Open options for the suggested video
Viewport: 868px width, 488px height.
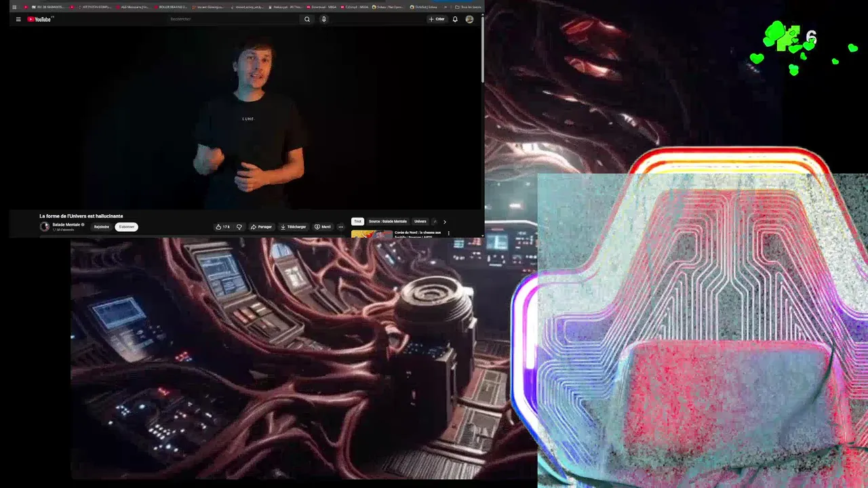pyautogui.click(x=448, y=233)
